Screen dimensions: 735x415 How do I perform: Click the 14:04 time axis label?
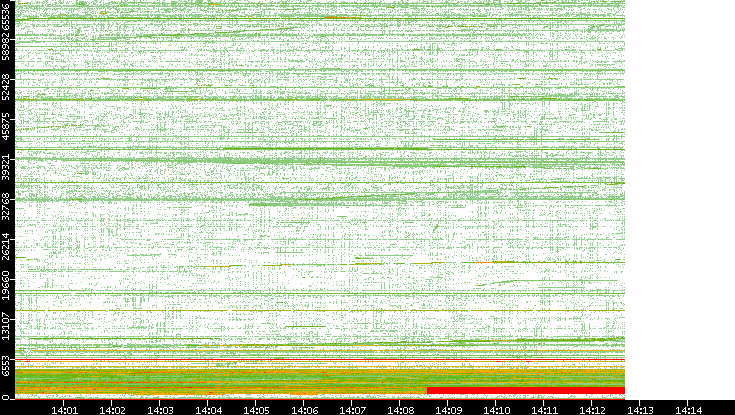pos(208,410)
